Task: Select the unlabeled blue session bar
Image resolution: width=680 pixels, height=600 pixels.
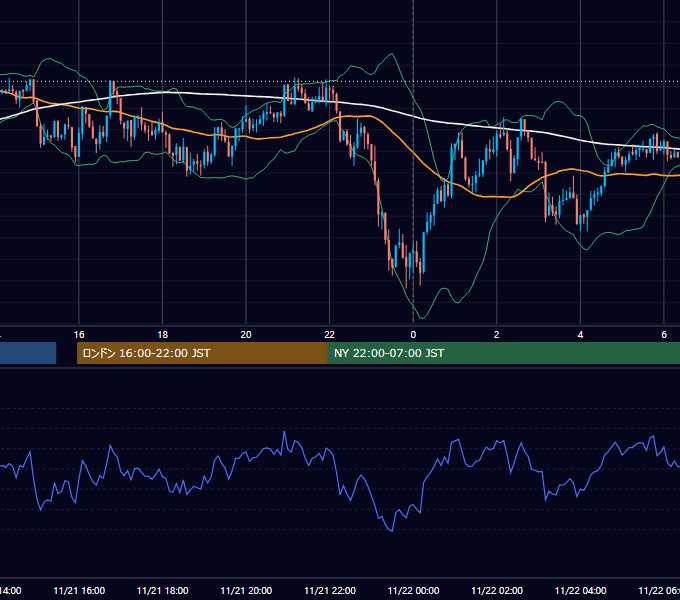Action: [28, 353]
